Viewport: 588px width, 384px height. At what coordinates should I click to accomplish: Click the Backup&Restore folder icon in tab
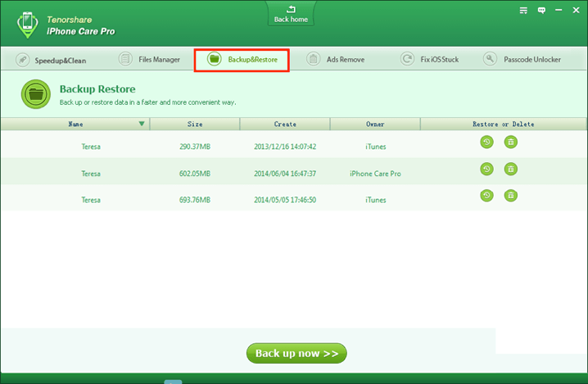pyautogui.click(x=214, y=59)
